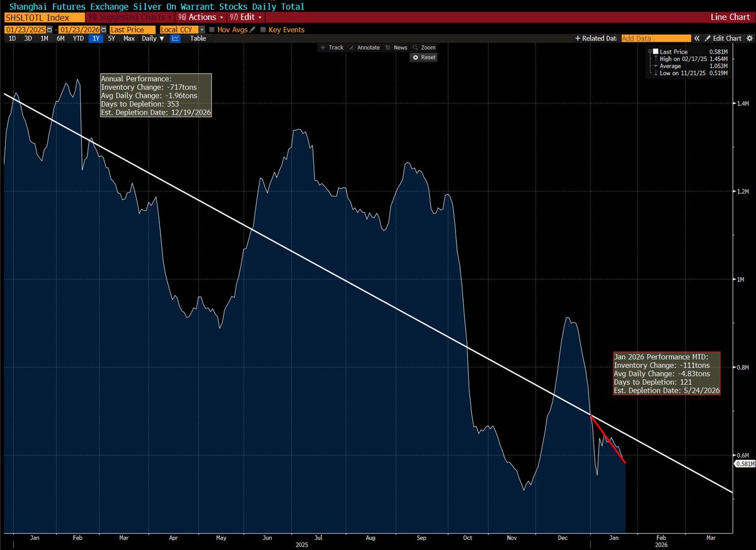Image resolution: width=756 pixels, height=550 pixels.
Task: Collapse the legend tree box
Action: tap(649, 52)
